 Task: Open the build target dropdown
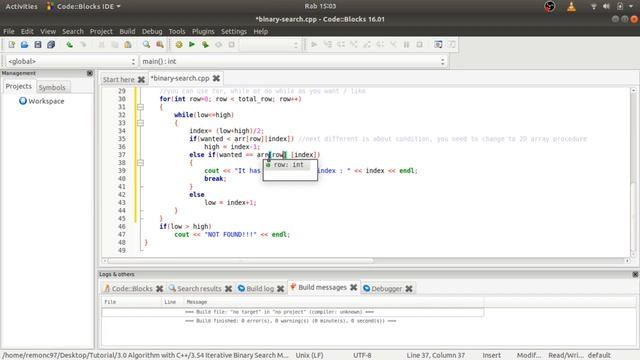(x=269, y=45)
